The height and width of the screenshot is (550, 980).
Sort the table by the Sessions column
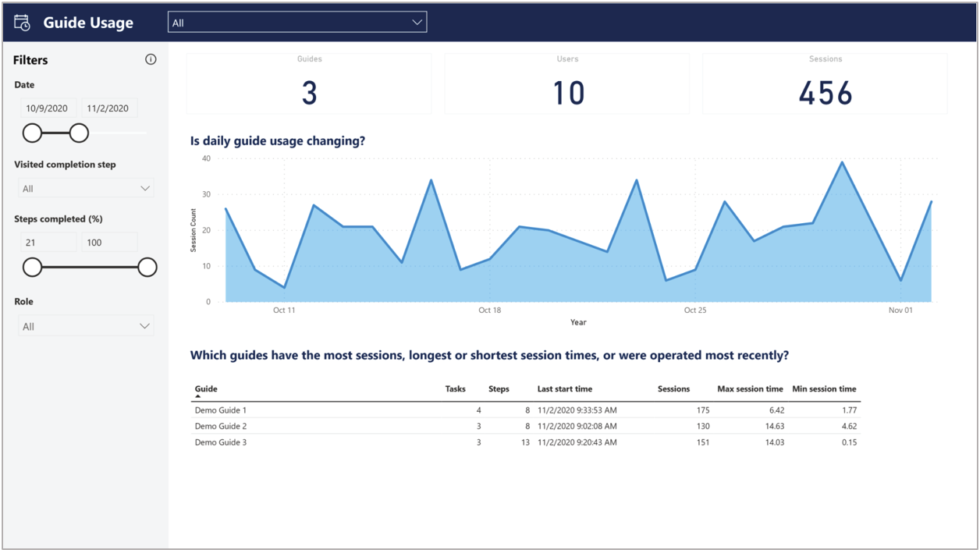tap(674, 389)
